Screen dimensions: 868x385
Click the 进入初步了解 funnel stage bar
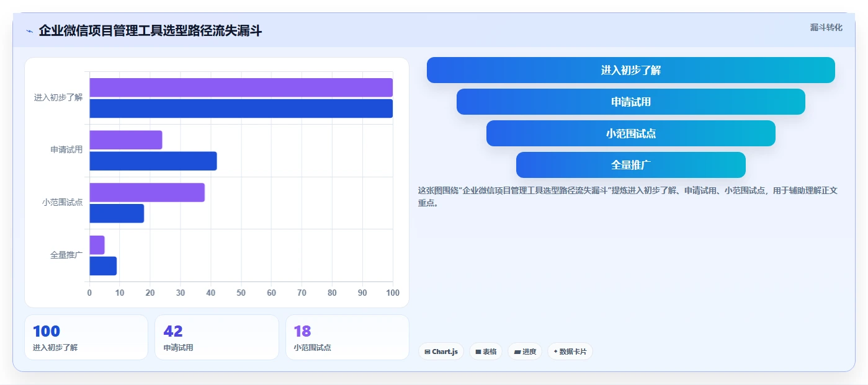(630, 70)
